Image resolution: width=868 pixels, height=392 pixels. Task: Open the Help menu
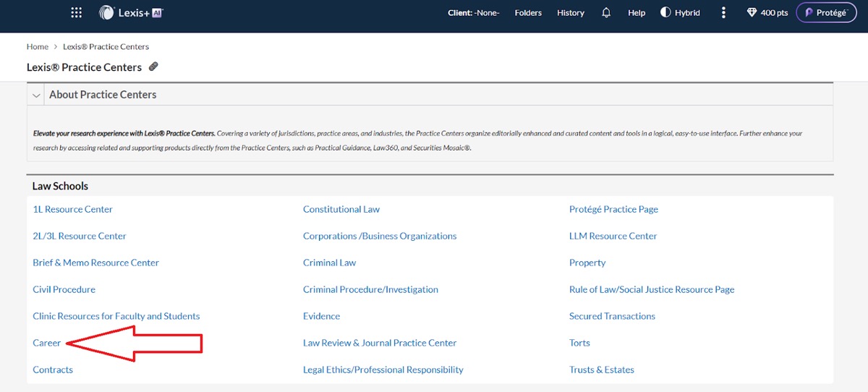[637, 12]
